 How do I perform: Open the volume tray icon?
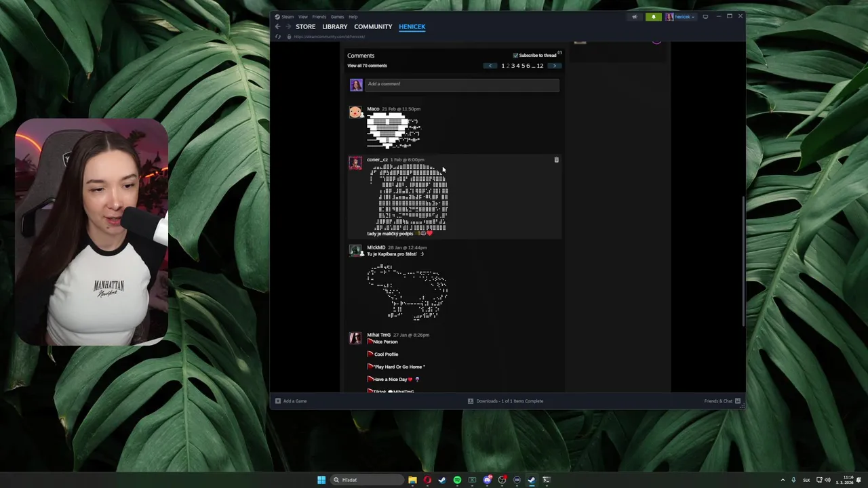point(827,480)
